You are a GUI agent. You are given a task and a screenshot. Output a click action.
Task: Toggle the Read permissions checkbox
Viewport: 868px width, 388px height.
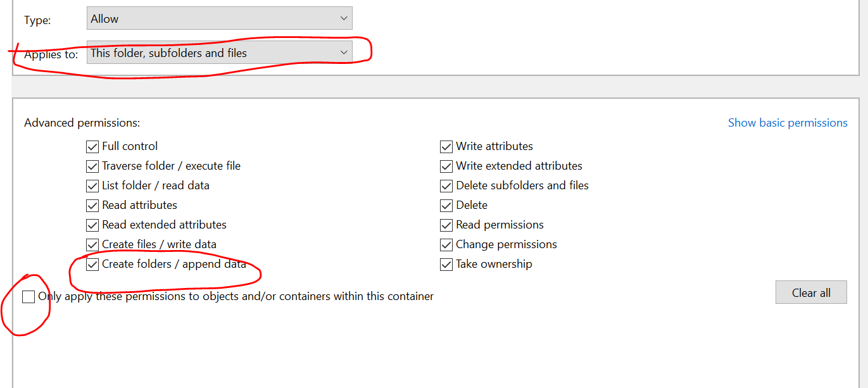click(446, 225)
